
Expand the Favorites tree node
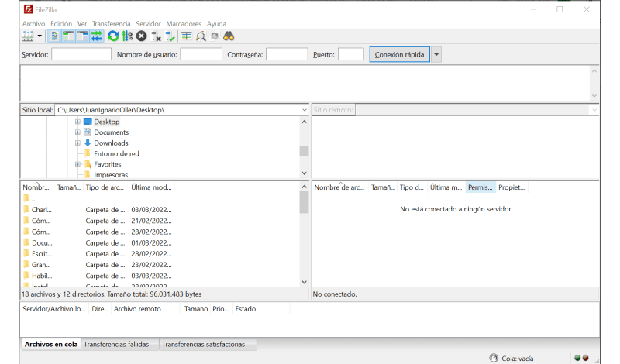77,164
